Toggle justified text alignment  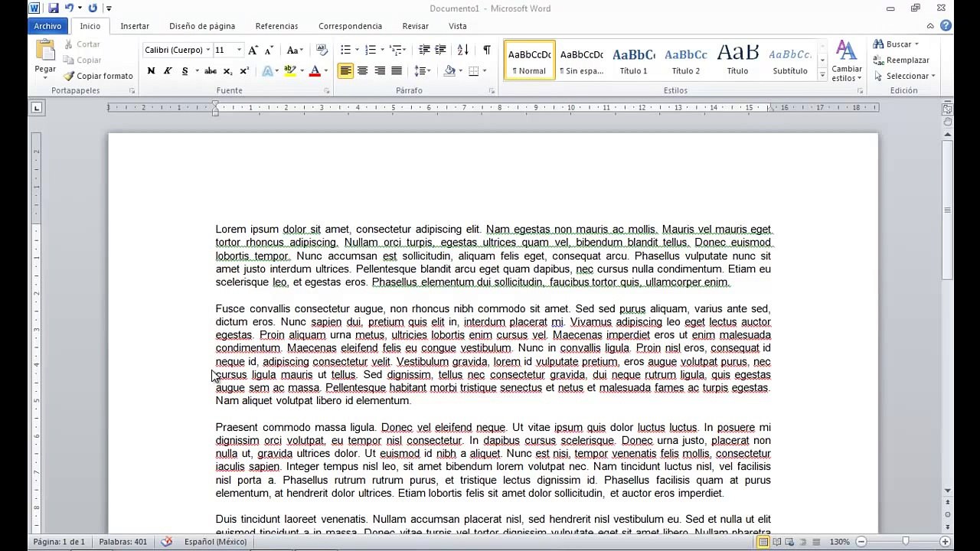click(x=397, y=71)
